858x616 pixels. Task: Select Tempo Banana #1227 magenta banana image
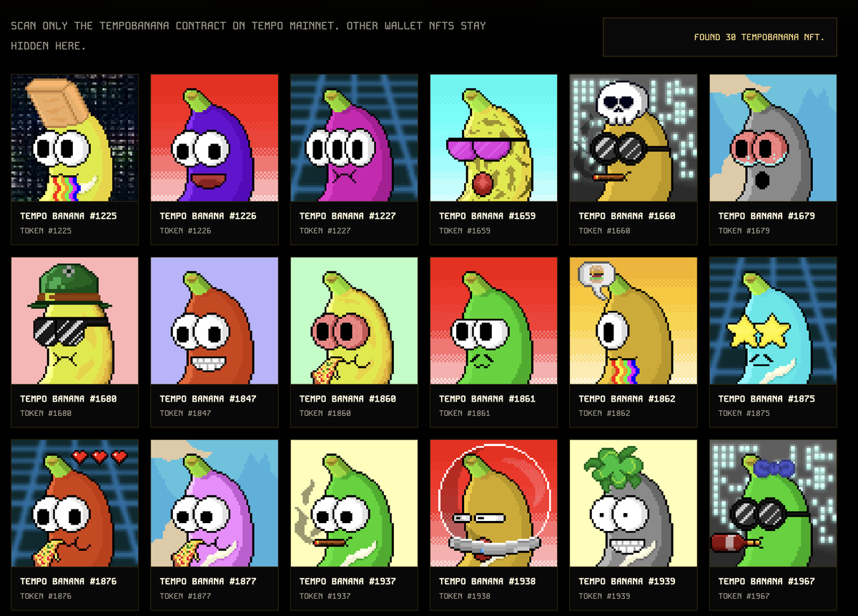(x=354, y=138)
